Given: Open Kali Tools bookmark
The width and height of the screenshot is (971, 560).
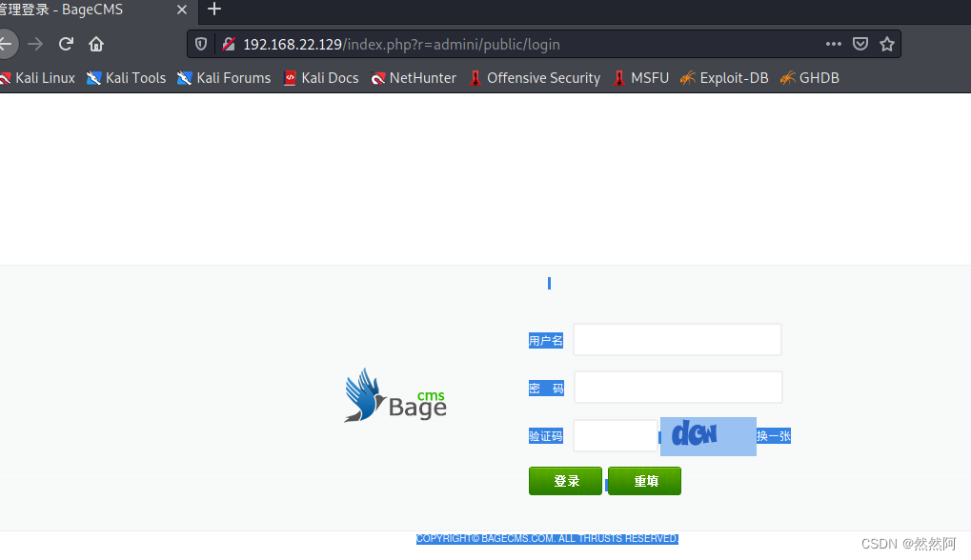Looking at the screenshot, I should point(127,78).
